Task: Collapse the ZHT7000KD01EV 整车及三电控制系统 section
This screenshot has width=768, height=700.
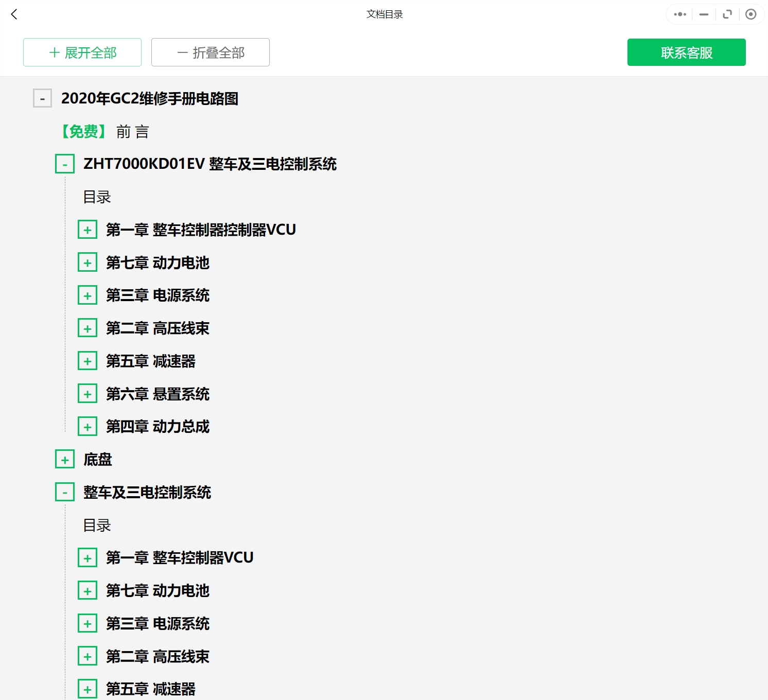Action: (x=65, y=164)
